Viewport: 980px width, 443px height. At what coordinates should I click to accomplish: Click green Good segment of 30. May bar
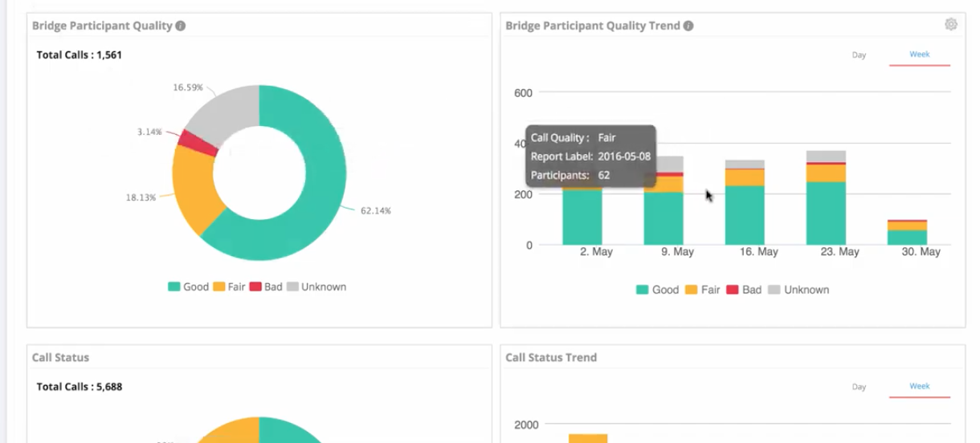907,238
